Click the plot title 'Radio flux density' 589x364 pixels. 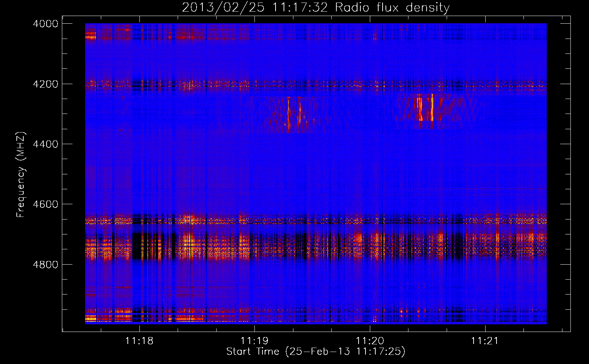coord(392,8)
